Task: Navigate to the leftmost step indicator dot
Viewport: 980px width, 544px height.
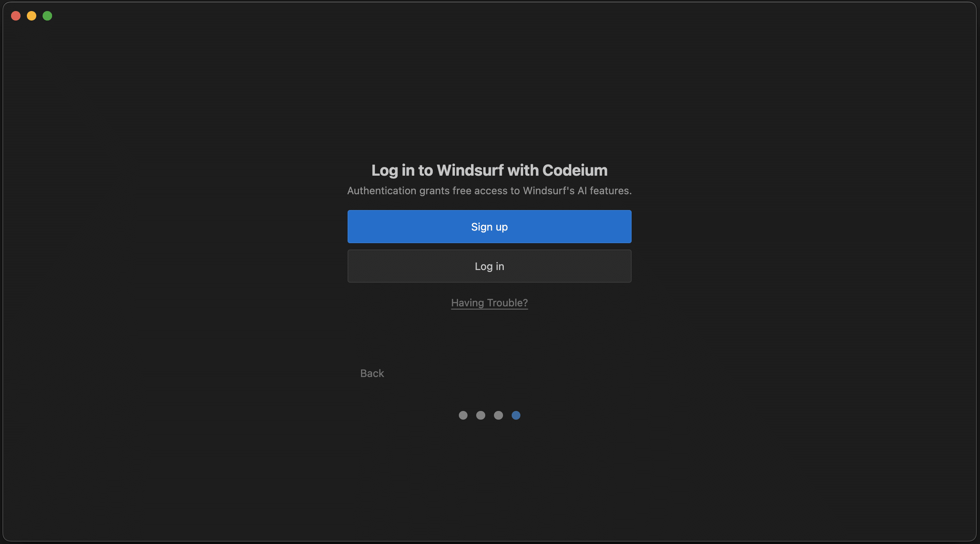Action: (x=463, y=415)
